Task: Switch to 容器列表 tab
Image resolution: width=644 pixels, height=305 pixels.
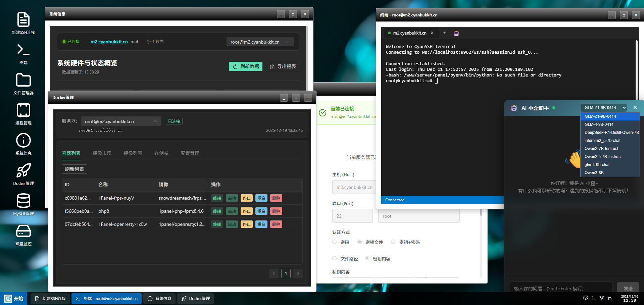Action: 71,153
